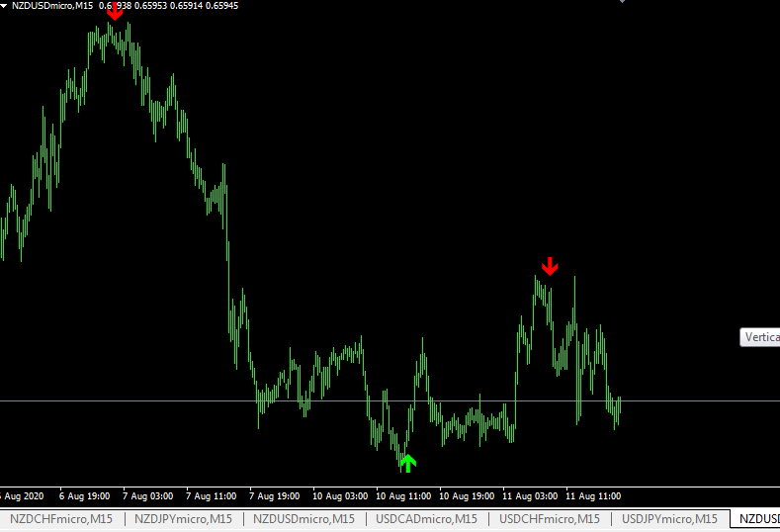Image resolution: width=780 pixels, height=532 pixels.
Task: Click the 10 Aug 19:00 time axis label
Action: [x=467, y=495]
